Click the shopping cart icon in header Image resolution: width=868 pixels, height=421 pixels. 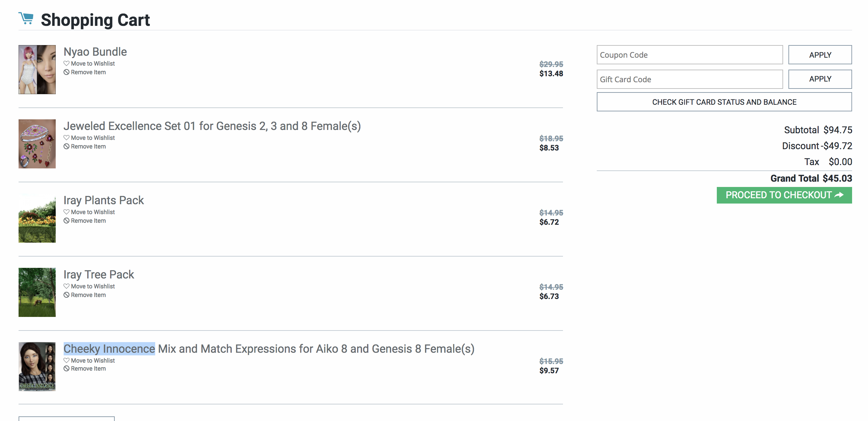click(26, 18)
